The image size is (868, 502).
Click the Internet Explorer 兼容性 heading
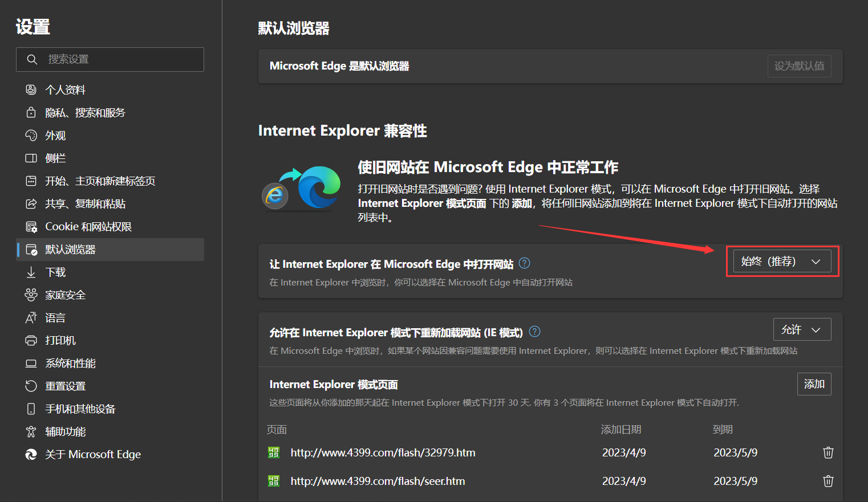tap(342, 130)
